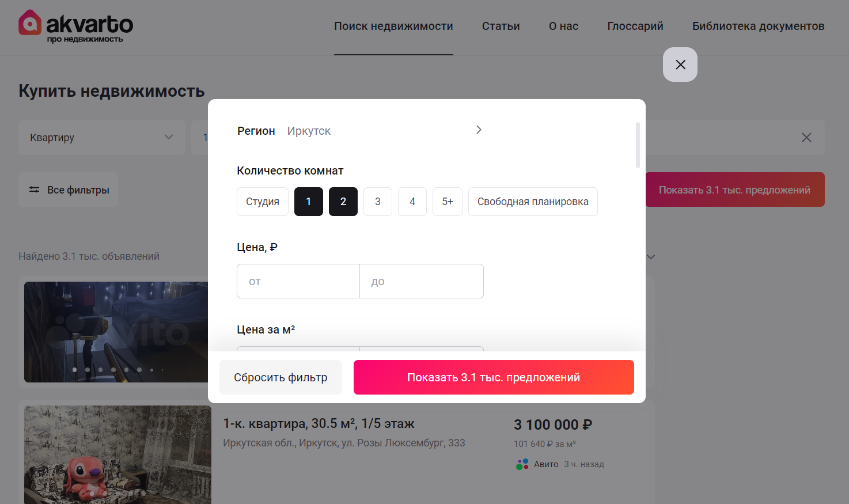Clear the search bar with X icon
This screenshot has width=849, height=504.
806,137
